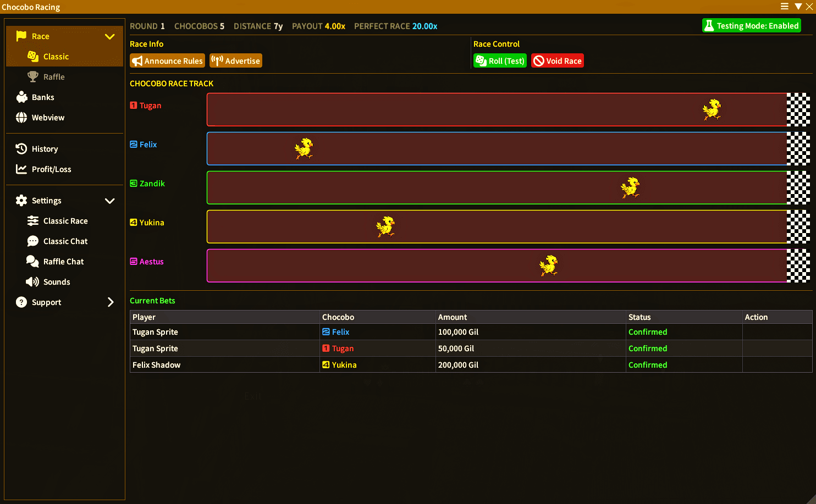Viewport: 816px width, 504px height.
Task: Click Felix chocobo in bets table
Action: click(336, 332)
